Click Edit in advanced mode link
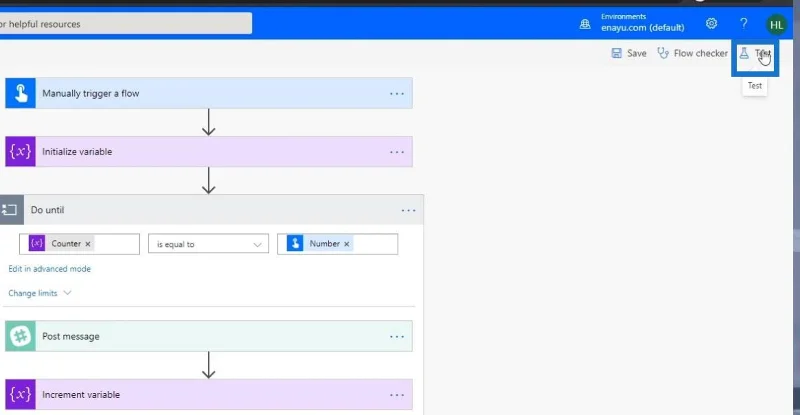Image resolution: width=800 pixels, height=415 pixels. 49,268
